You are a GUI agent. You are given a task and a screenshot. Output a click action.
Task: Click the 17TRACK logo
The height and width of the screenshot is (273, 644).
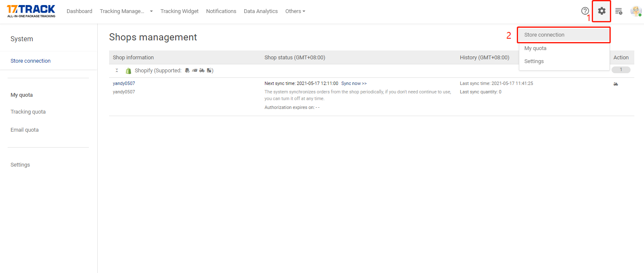(x=31, y=11)
